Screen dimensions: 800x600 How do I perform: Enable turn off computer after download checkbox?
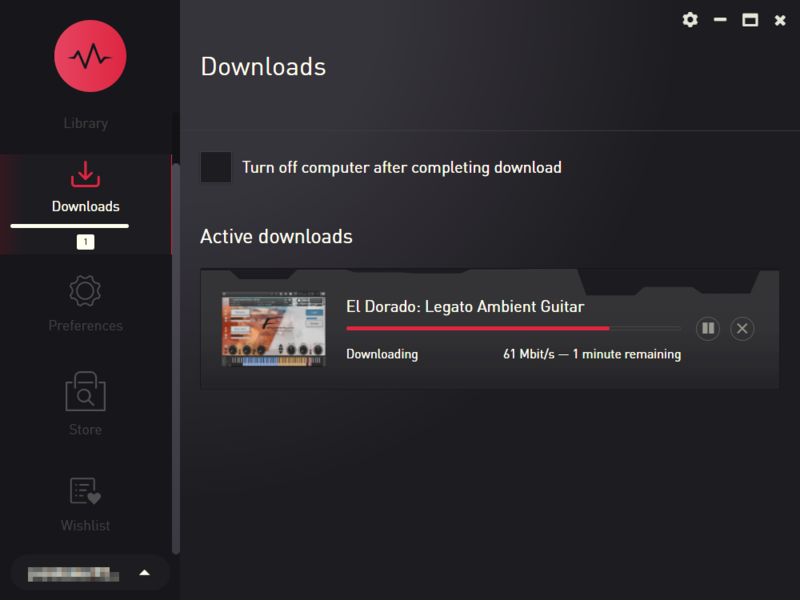click(x=216, y=167)
